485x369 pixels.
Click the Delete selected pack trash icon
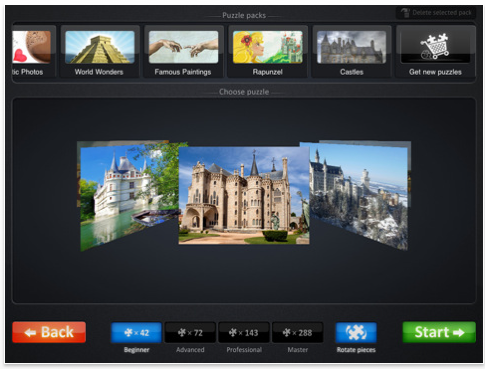tap(405, 13)
